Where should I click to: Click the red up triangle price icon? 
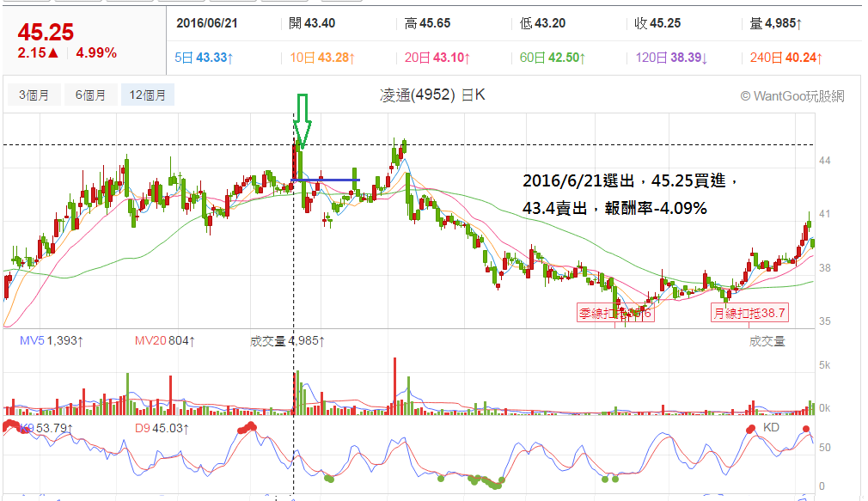pos(53,53)
